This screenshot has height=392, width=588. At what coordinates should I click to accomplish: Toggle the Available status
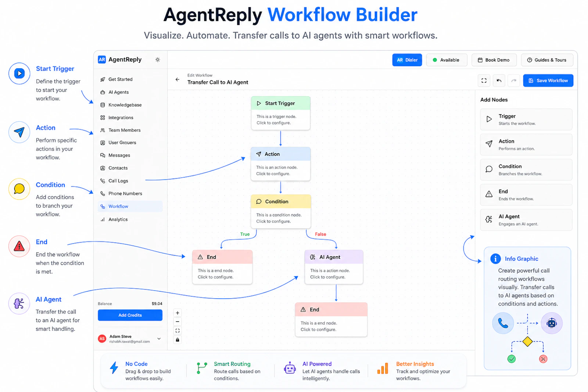(447, 60)
